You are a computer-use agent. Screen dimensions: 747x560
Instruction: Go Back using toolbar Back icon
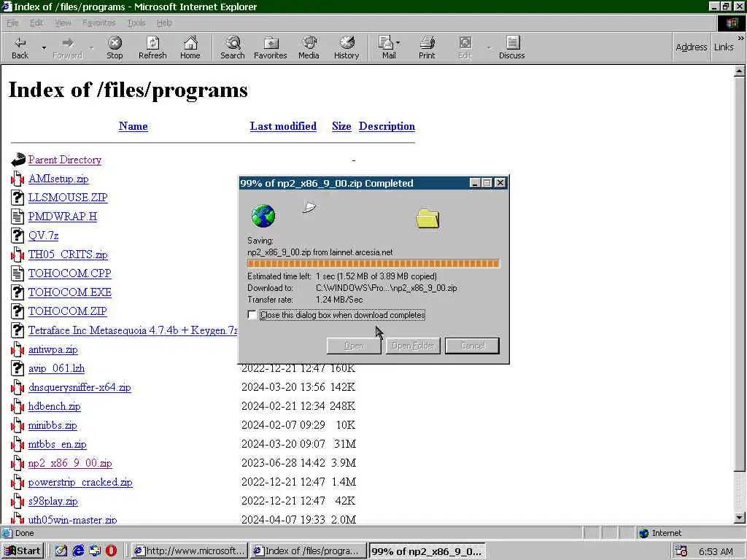20,47
